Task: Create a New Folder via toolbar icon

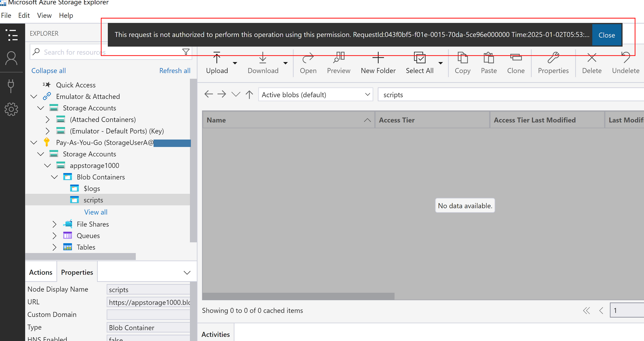Action: click(x=378, y=58)
